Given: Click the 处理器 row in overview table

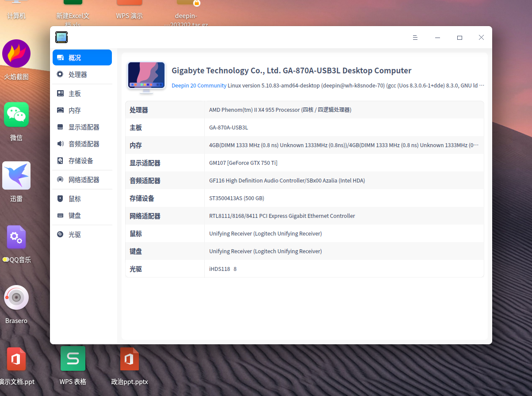Looking at the screenshot, I should coord(304,110).
